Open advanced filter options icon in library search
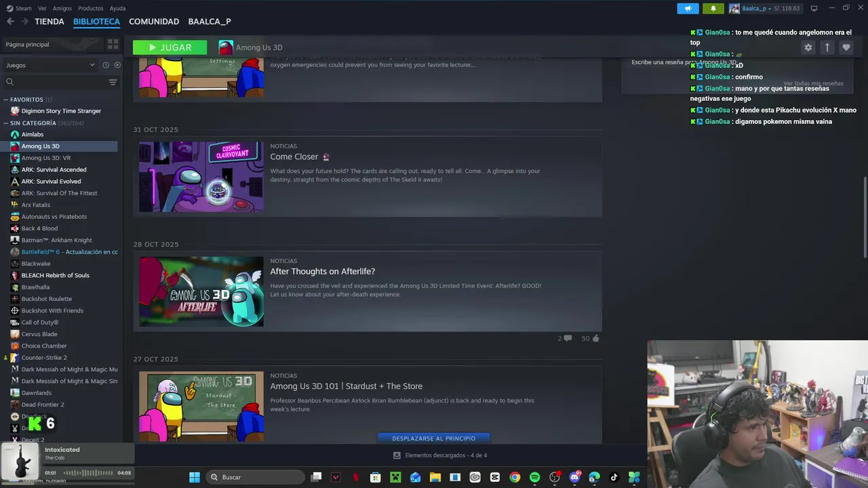Viewport: 868px width, 488px height. pos(113,82)
